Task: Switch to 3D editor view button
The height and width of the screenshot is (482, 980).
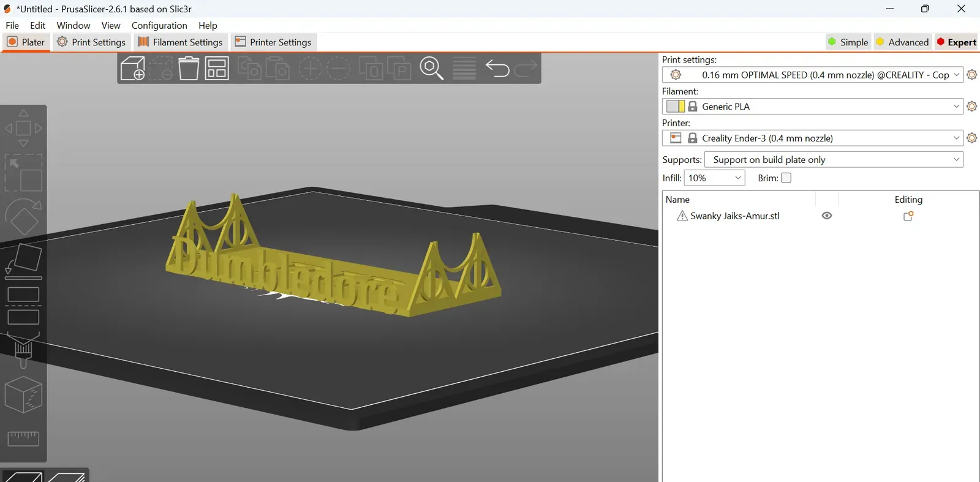Action: click(x=23, y=476)
